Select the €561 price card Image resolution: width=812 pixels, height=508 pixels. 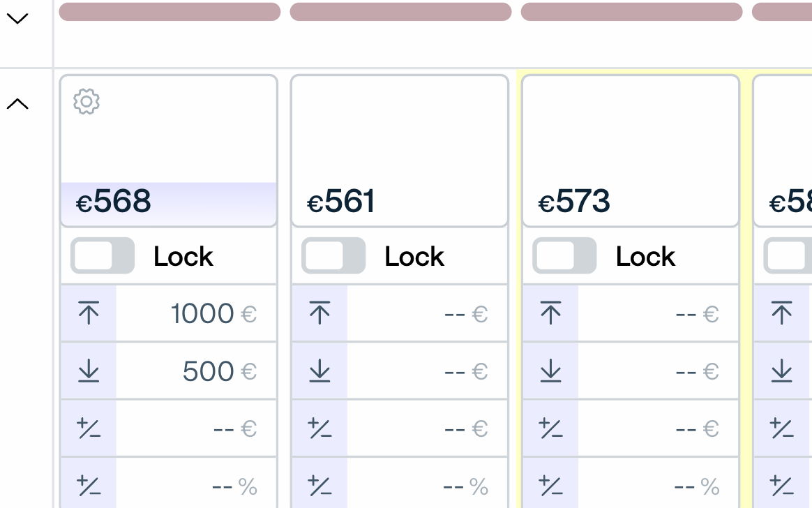coord(400,150)
